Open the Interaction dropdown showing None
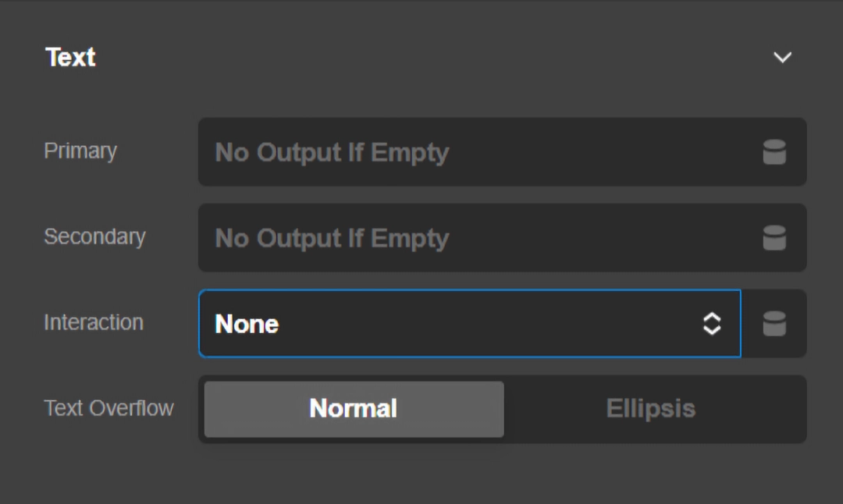 pyautogui.click(x=469, y=324)
